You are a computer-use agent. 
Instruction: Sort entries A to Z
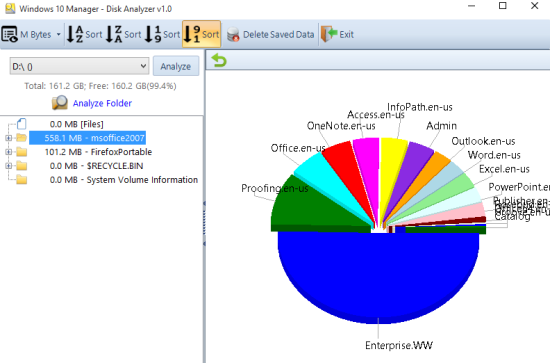coord(85,34)
